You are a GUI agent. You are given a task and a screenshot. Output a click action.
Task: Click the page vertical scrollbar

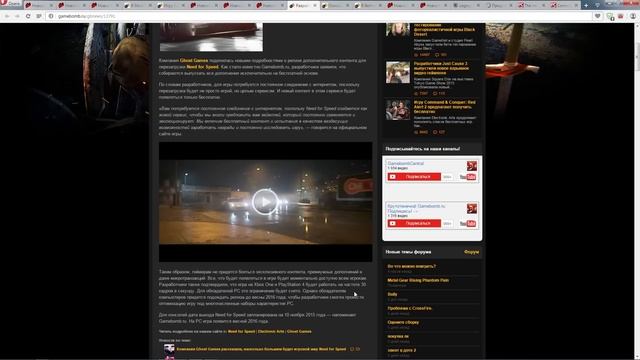tap(637, 191)
